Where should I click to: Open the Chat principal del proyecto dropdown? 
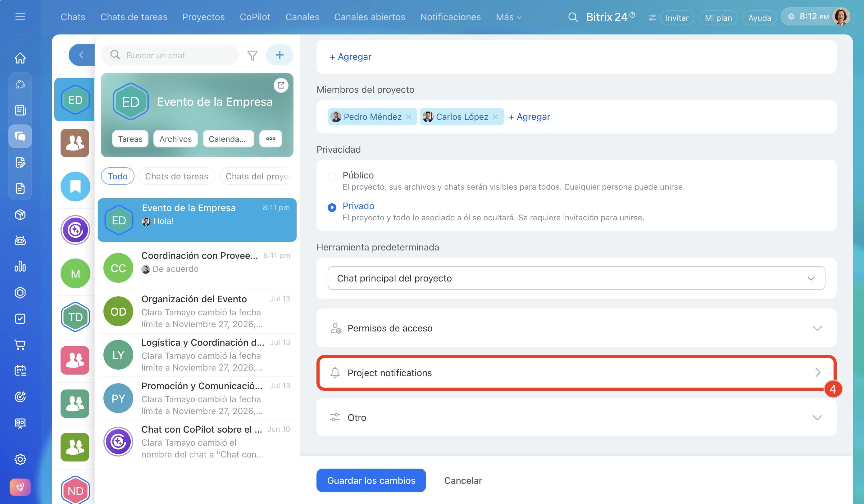576,278
